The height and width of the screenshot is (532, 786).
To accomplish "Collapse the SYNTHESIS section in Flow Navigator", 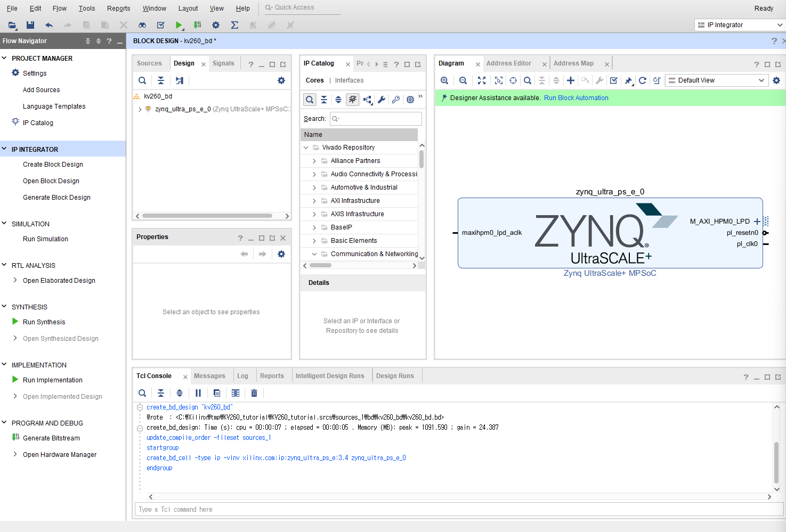I will [4, 306].
